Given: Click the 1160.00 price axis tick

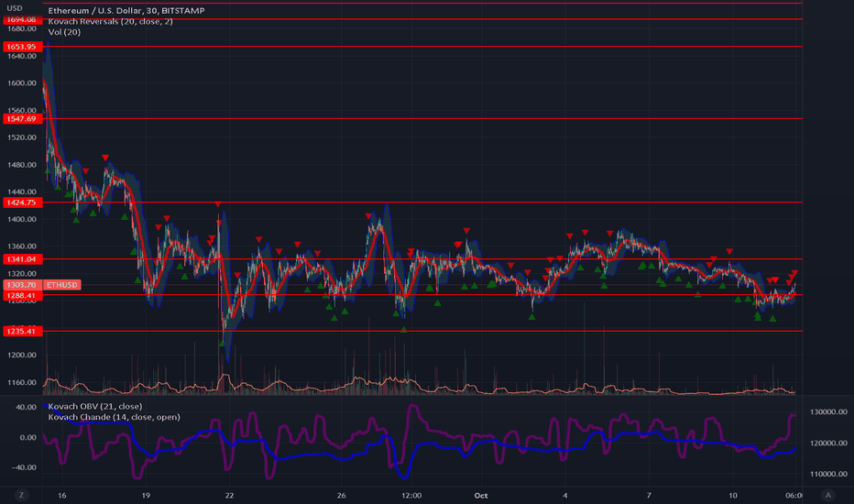Looking at the screenshot, I should coord(22,382).
